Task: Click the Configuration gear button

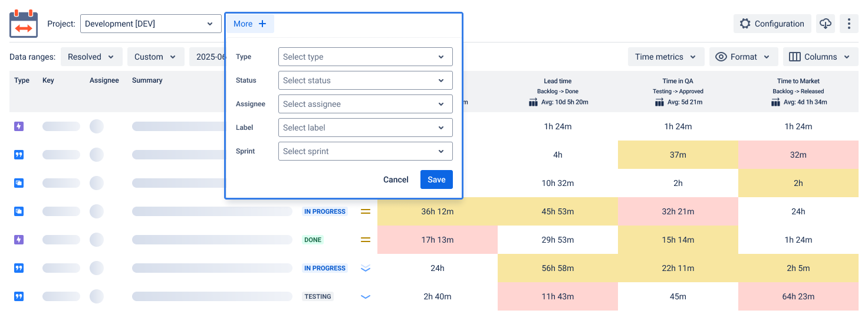Action: (x=772, y=24)
